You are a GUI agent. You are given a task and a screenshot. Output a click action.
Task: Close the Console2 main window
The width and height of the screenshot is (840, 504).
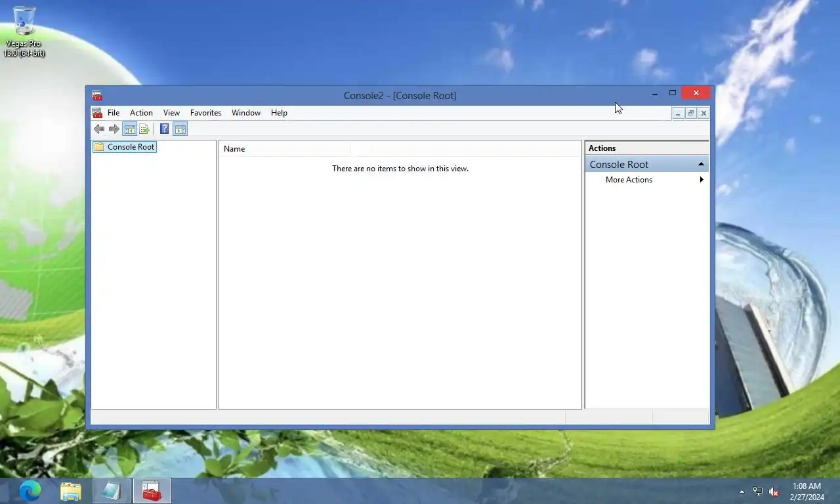(696, 93)
